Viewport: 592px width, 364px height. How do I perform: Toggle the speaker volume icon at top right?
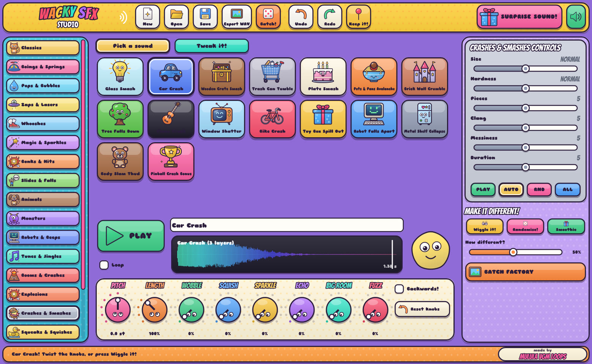(576, 17)
